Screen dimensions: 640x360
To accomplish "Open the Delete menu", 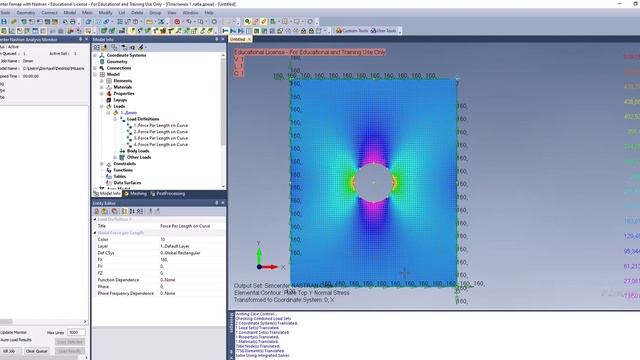I will pos(137,13).
